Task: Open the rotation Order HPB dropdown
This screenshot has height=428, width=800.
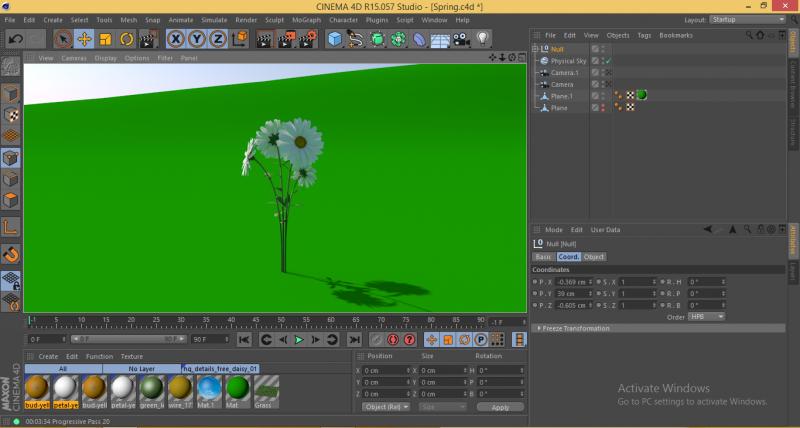Action: point(706,316)
